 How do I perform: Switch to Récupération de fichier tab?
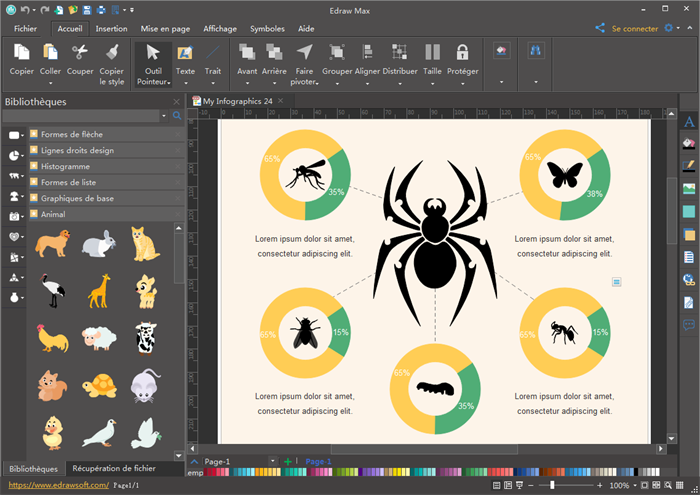(114, 468)
